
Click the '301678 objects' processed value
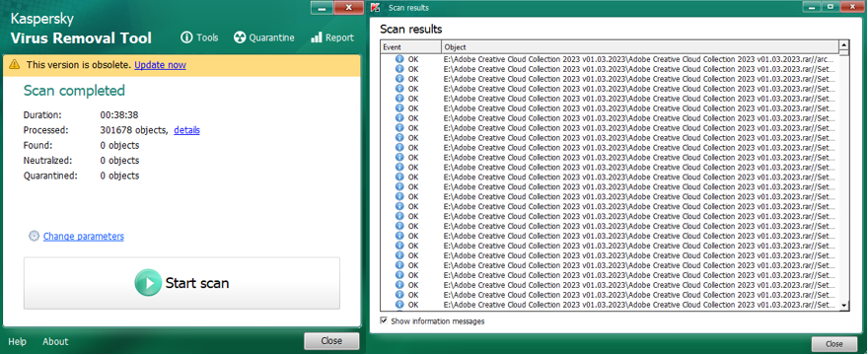coord(134,130)
